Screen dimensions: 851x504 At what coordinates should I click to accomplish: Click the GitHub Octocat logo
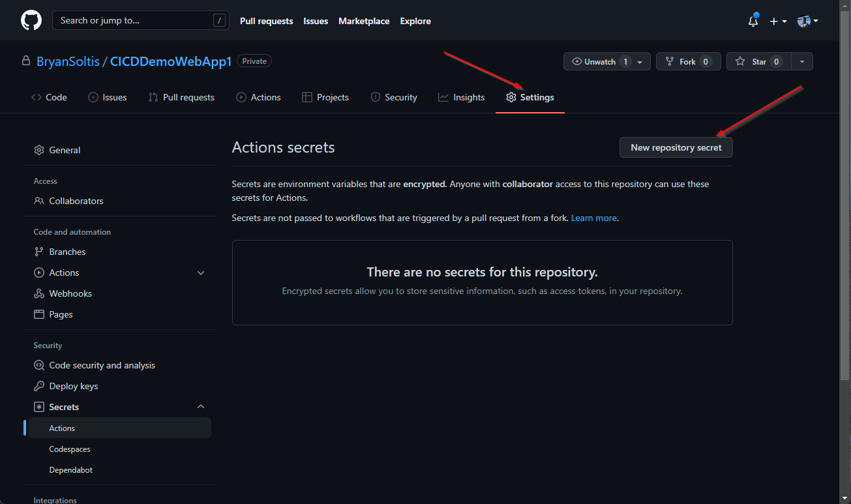point(31,21)
